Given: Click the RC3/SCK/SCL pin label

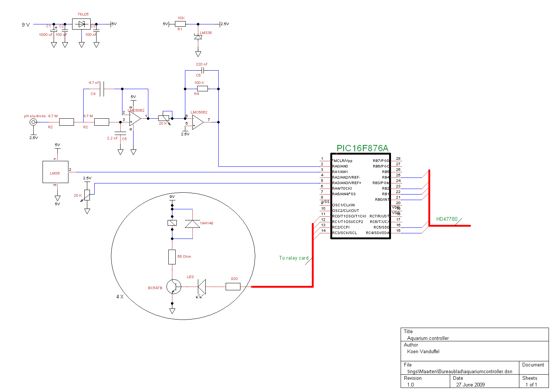Looking at the screenshot, I should pos(344,233).
